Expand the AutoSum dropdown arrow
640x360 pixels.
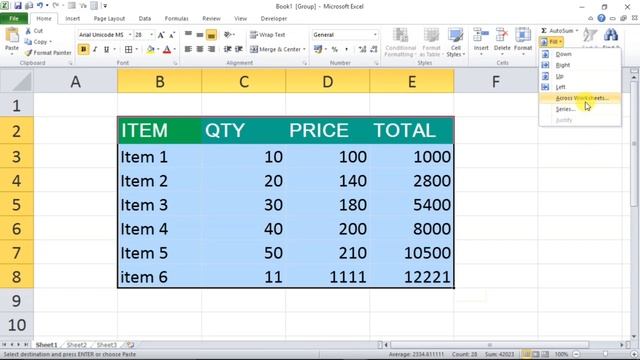pos(576,31)
